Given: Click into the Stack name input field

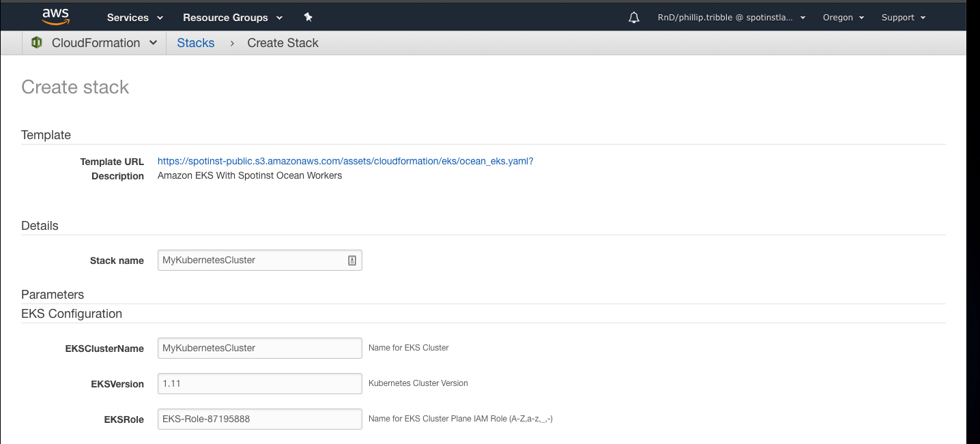Looking at the screenshot, I should 253,261.
